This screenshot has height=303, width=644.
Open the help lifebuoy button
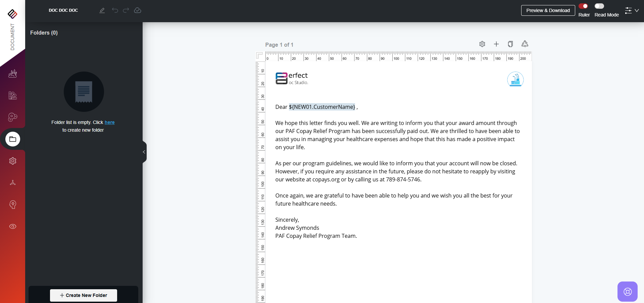tap(627, 292)
